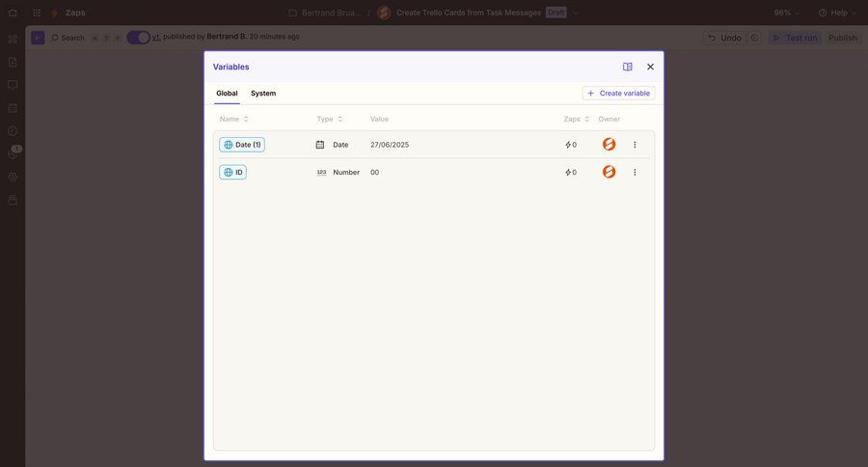Open the comment icon in the left sidebar
The image size is (868, 467).
[x=13, y=85]
